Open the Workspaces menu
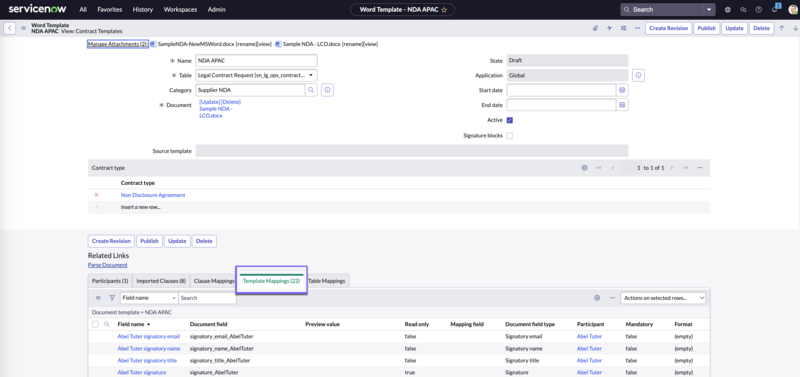This screenshot has width=800, height=377. [x=181, y=10]
